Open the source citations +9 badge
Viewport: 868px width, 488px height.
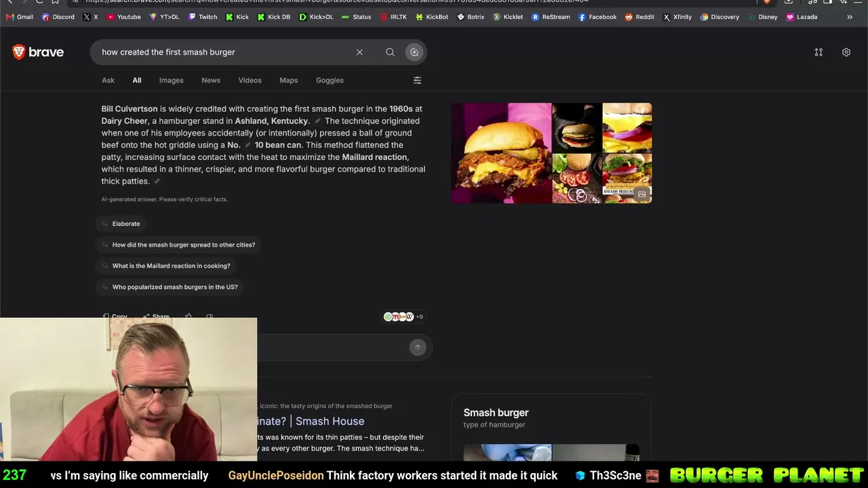pos(403,317)
